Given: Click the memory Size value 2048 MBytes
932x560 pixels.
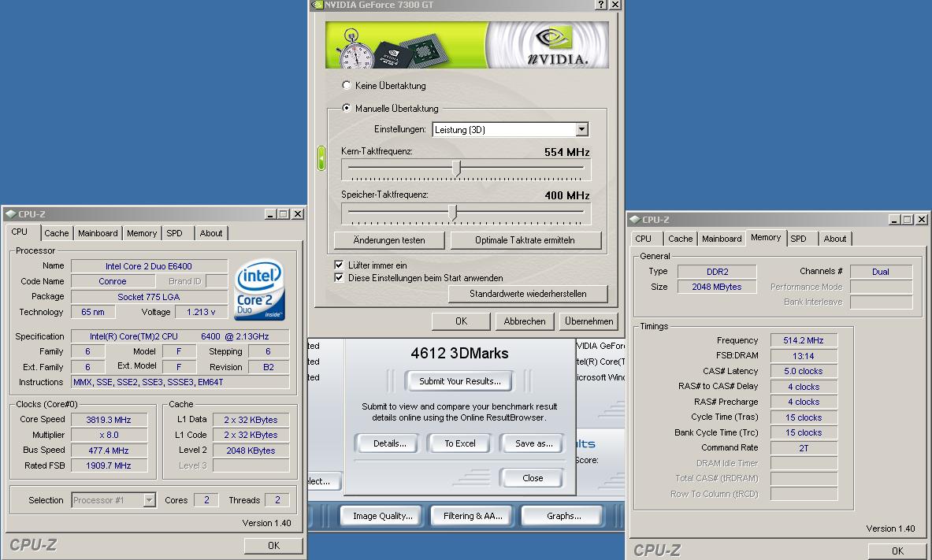Looking at the screenshot, I should pos(717,287).
